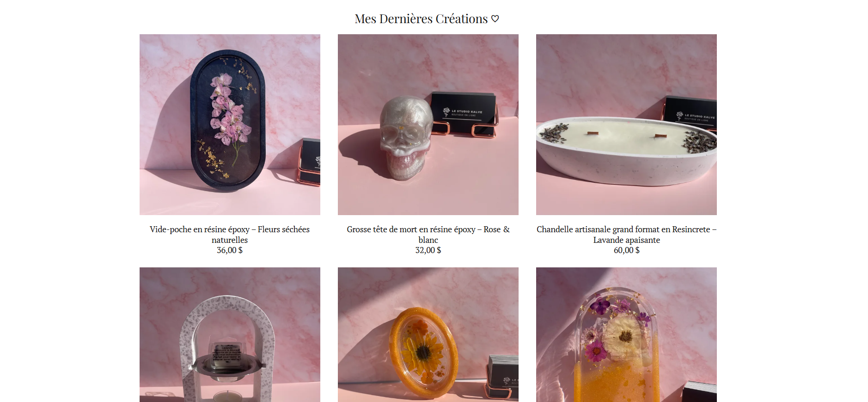Click the 60,00 $ price
This screenshot has height=402, width=868.
click(626, 250)
